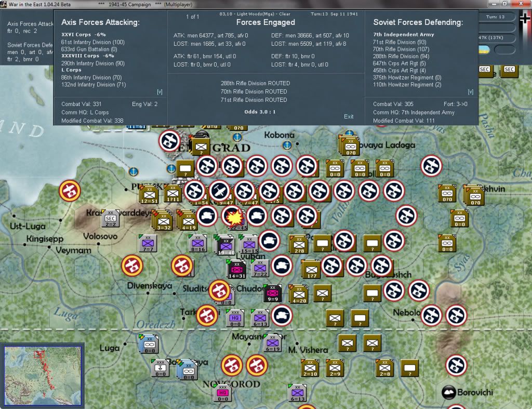Viewport: 532px width, 409px height.
Task: Select the black 14=31 unit counter
Action: click(236, 269)
